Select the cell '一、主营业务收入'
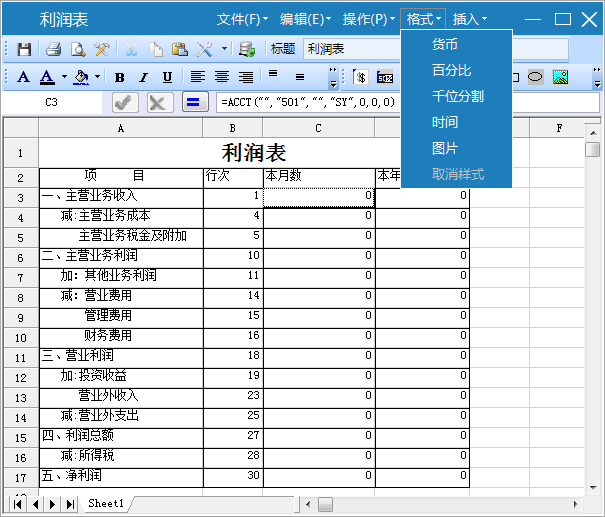Image resolution: width=605 pixels, height=517 pixels. pyautogui.click(x=121, y=198)
